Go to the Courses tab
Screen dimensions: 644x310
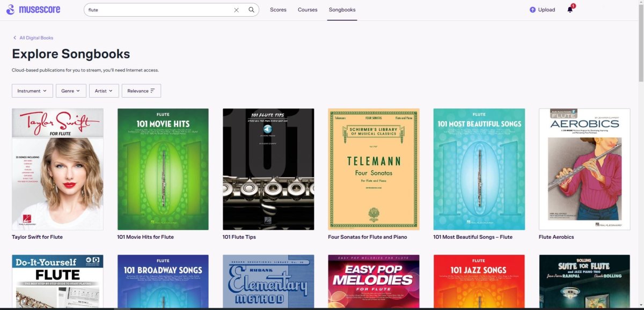(x=308, y=10)
